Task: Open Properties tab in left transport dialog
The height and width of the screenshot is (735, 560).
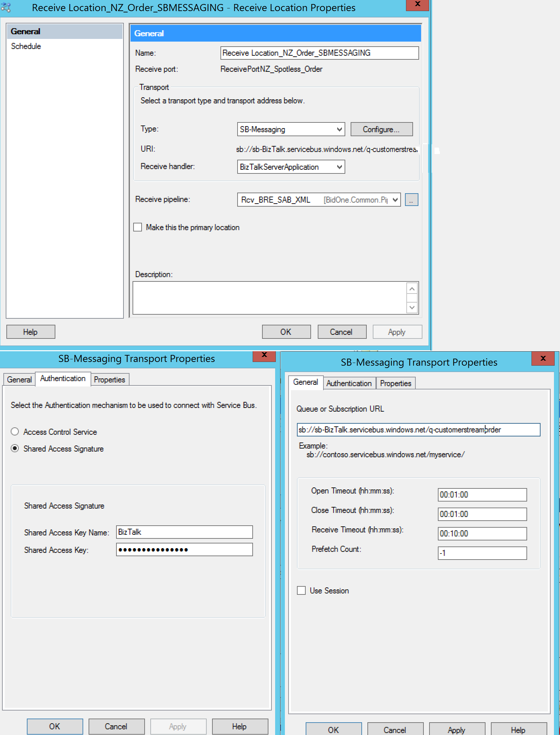Action: pyautogui.click(x=109, y=379)
